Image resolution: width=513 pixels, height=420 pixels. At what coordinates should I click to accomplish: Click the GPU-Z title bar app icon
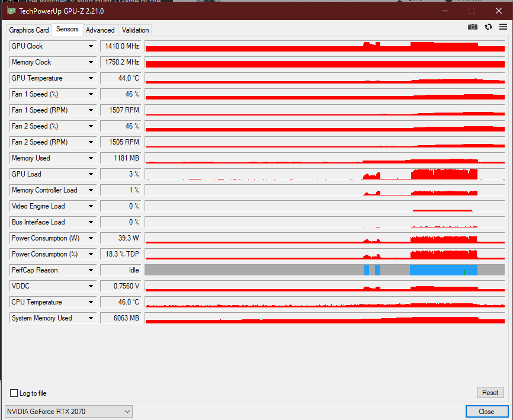[x=11, y=11]
